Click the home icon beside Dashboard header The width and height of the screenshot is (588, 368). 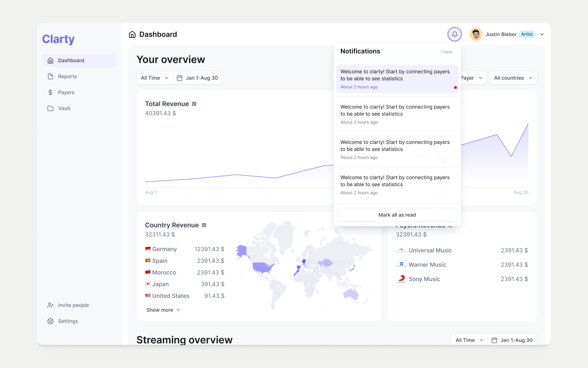point(132,35)
